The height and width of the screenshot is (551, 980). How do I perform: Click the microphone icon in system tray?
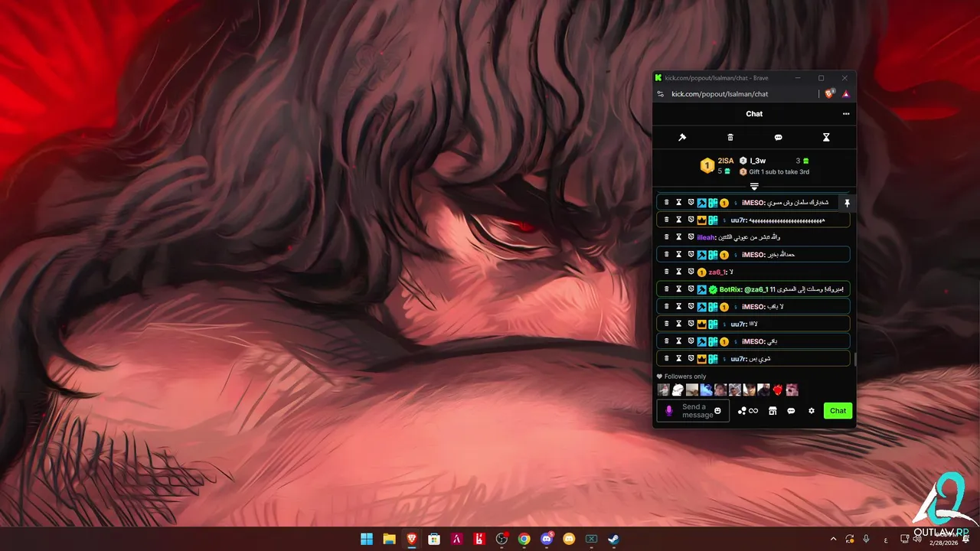coord(867,540)
